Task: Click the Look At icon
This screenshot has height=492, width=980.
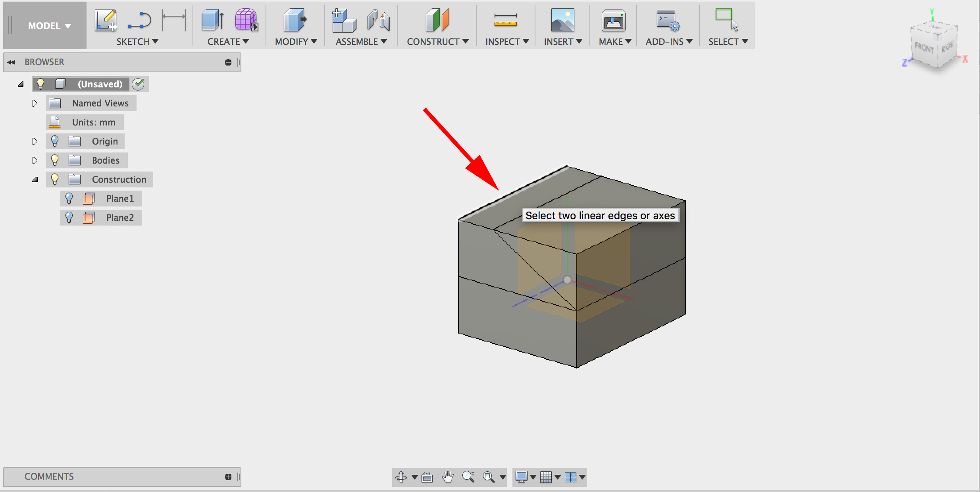Action: click(x=427, y=477)
